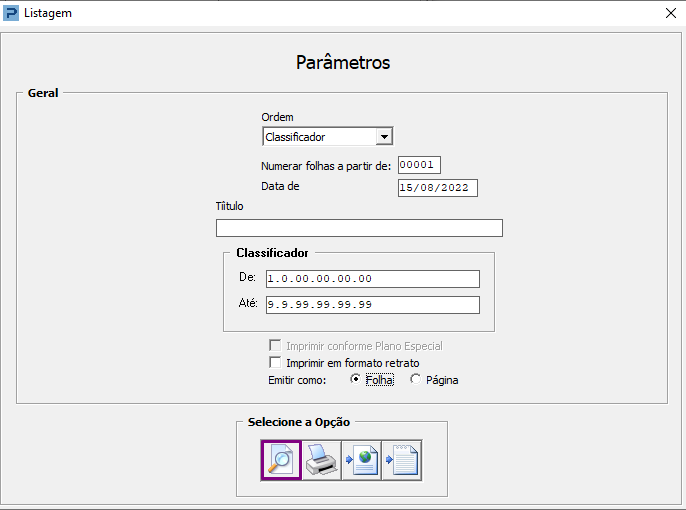Select the Folha radio option
The width and height of the screenshot is (686, 510).
tap(356, 380)
